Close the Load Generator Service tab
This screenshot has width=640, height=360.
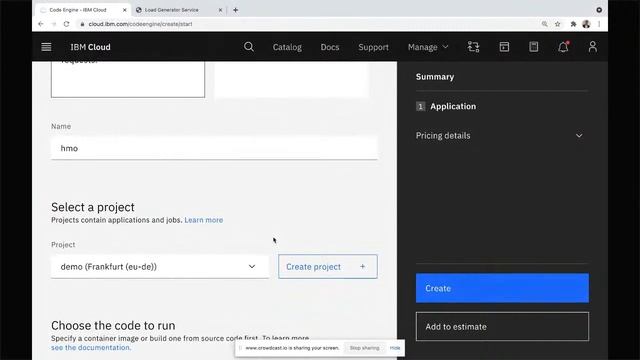tap(220, 10)
